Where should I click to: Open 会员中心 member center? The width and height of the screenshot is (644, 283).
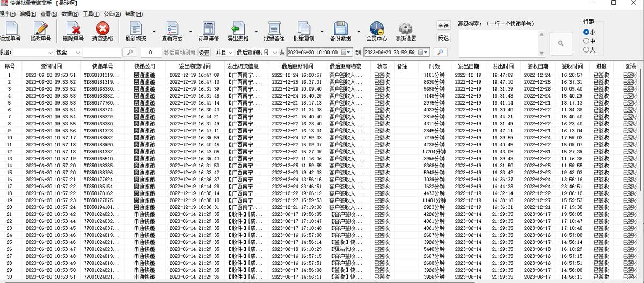point(377,32)
